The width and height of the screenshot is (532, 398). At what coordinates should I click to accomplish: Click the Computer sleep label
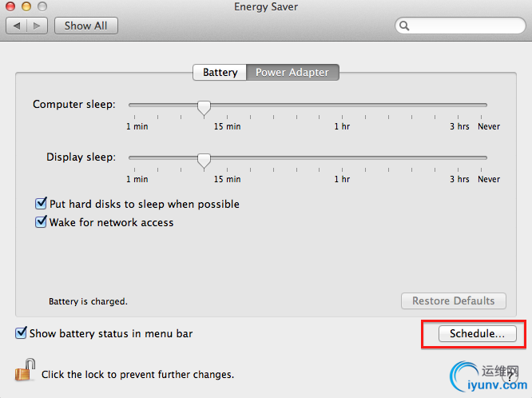coord(74,104)
